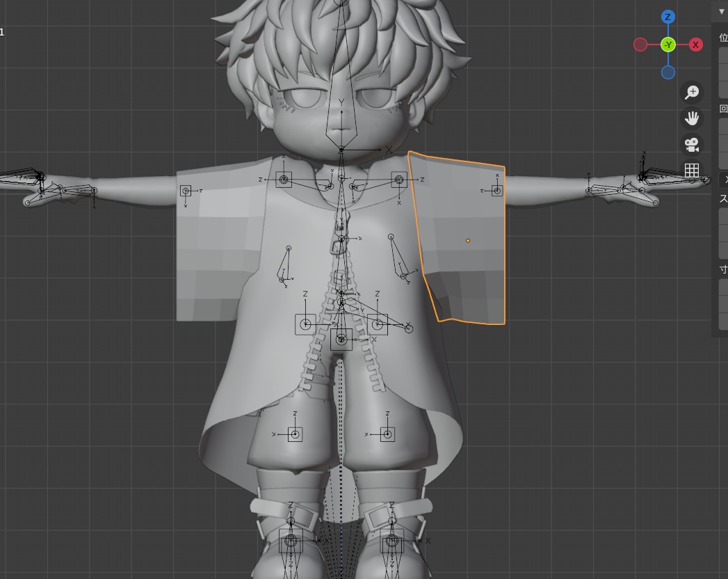Click the dim red negative X gizmo circle
Image resolution: width=728 pixels, height=579 pixels.
640,45
